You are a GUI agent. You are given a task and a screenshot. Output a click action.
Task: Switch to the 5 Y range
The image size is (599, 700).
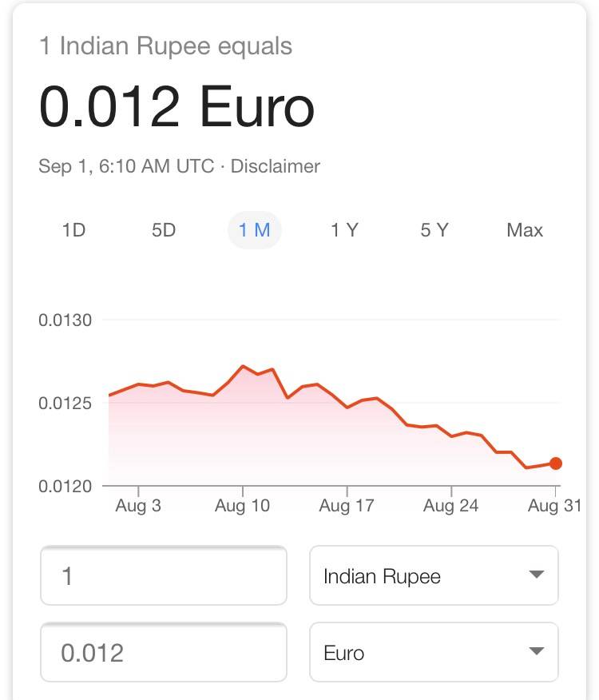click(x=434, y=230)
